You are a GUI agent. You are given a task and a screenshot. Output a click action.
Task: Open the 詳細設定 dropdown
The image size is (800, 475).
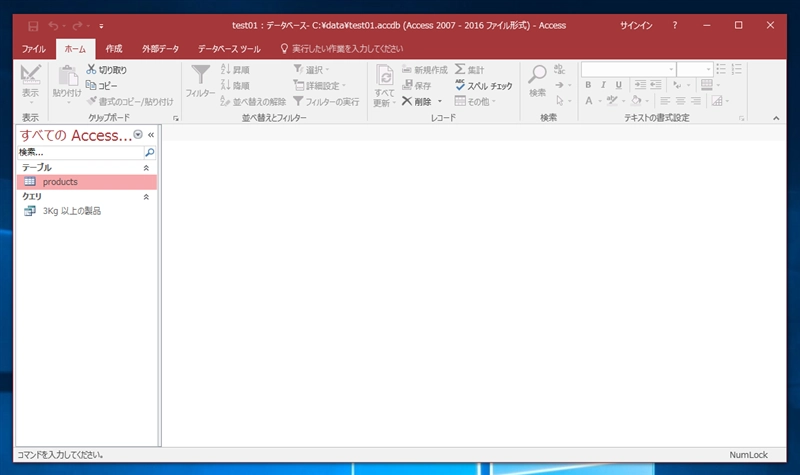point(320,85)
